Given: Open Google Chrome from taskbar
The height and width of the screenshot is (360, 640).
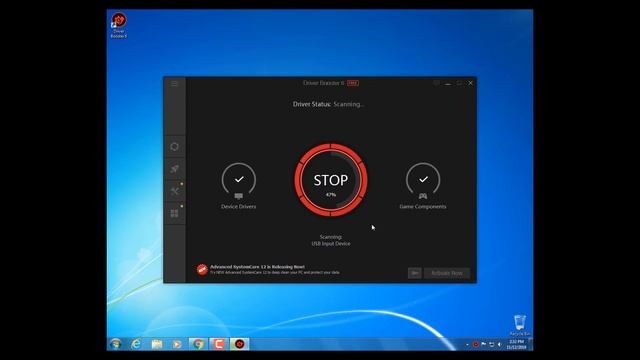Looking at the screenshot, I should click(x=198, y=344).
